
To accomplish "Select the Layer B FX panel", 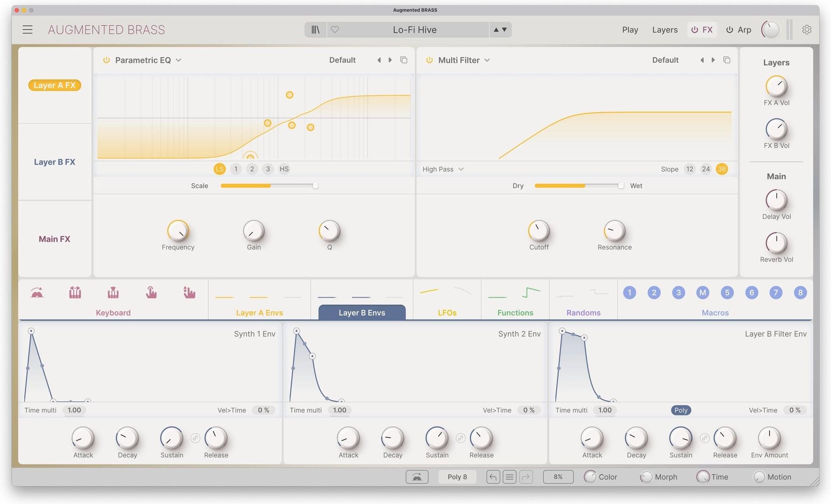I will (54, 162).
